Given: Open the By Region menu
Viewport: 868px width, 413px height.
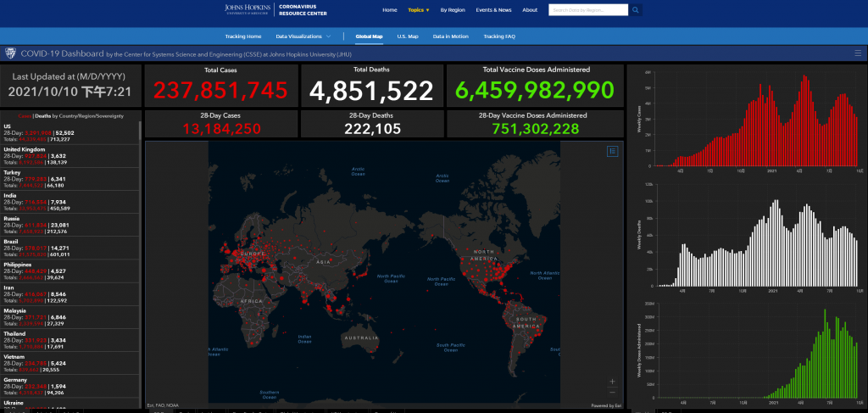Looking at the screenshot, I should [453, 10].
